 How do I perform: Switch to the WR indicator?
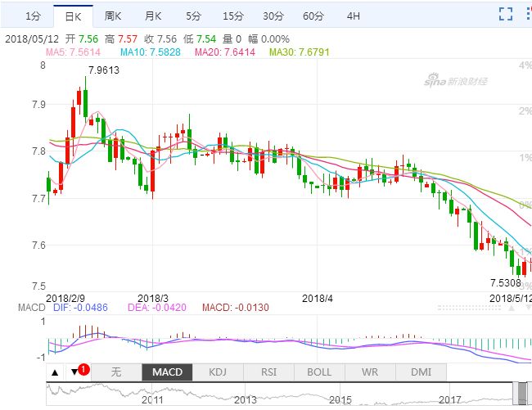(x=370, y=372)
